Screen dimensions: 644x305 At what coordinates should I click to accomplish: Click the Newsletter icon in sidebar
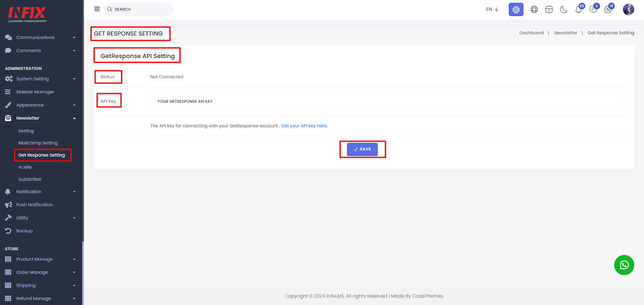(x=8, y=118)
